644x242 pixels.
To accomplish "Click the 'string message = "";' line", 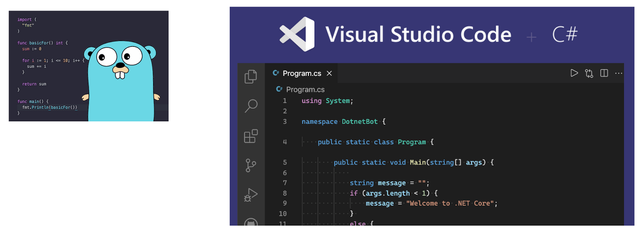I will coord(390,183).
